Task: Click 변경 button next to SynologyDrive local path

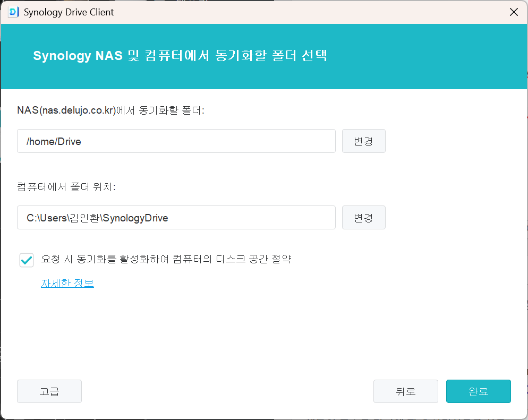Action: tap(364, 217)
